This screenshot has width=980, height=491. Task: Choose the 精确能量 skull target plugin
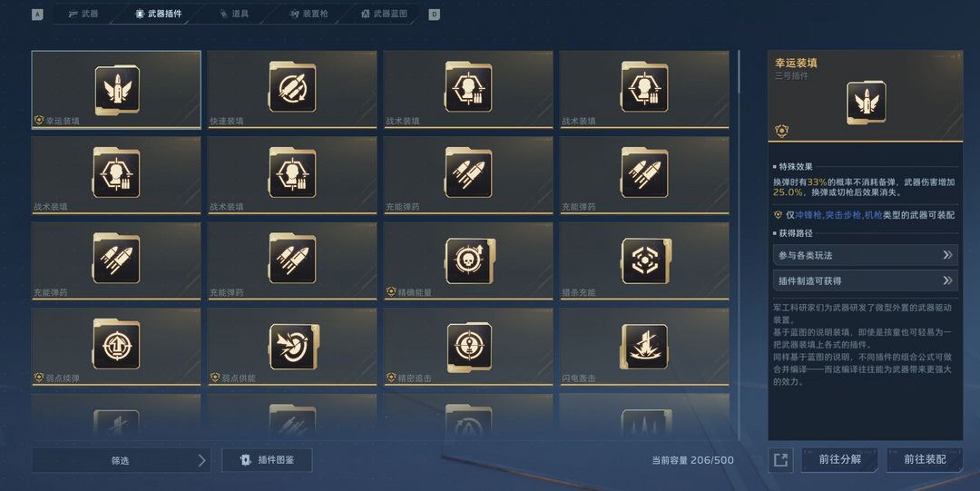[x=469, y=260]
